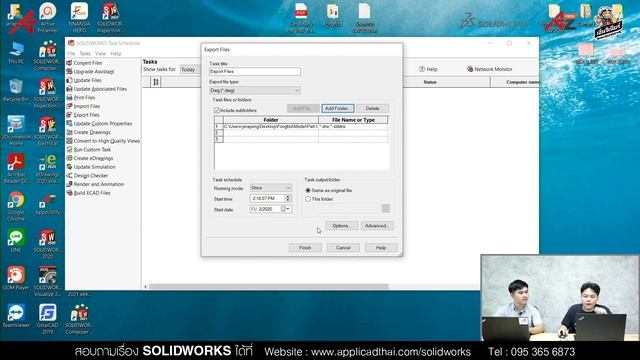The height and width of the screenshot is (360, 640).
Task: Click Help icon in Task Scheduler toolbar
Action: coord(422,69)
